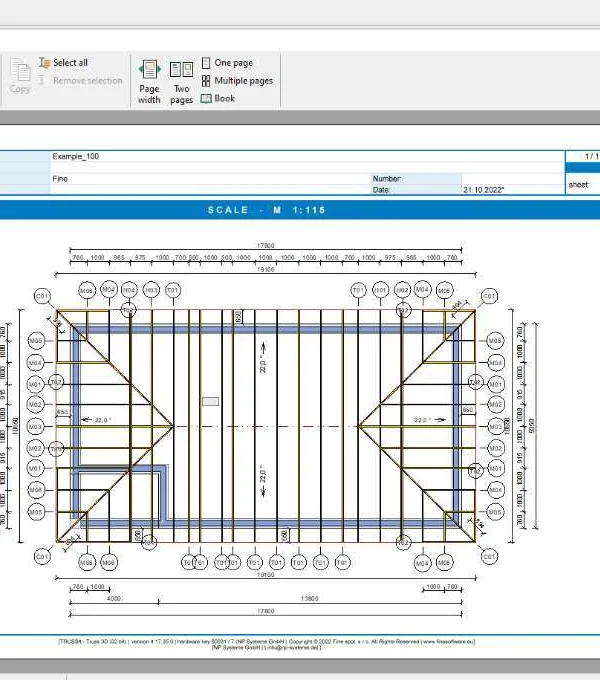Click the 4000 bottom dimension label
The image size is (600, 680).
114,598
